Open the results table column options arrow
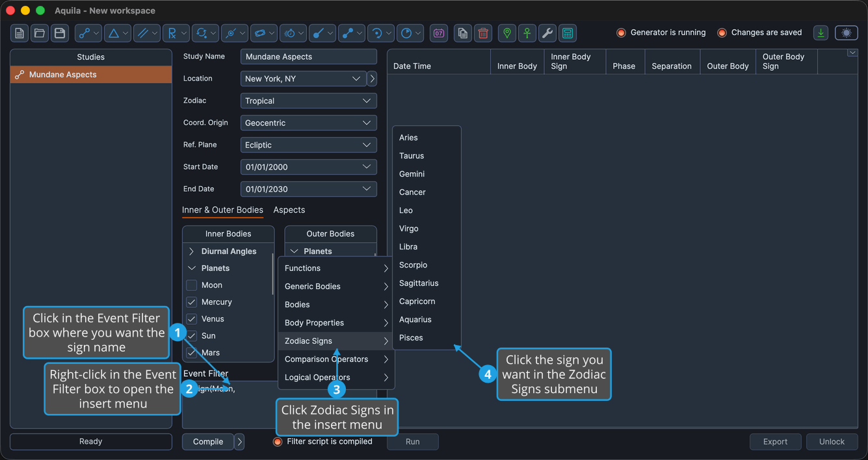 [852, 53]
